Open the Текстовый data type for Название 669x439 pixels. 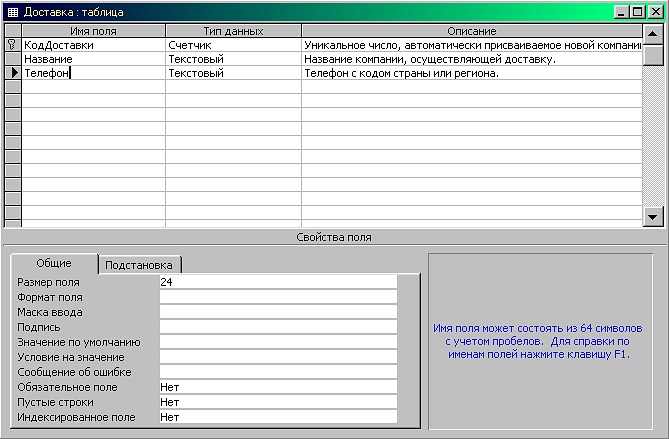[x=233, y=59]
